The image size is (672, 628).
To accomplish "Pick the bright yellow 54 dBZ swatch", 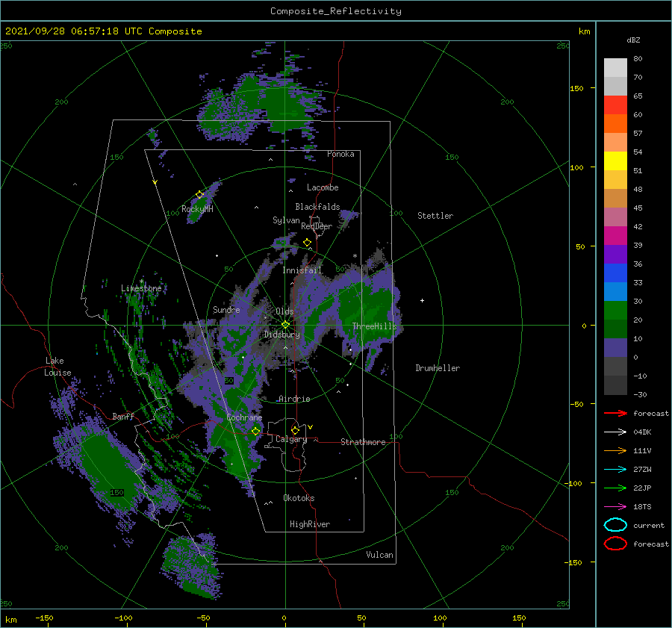I will 615,161.
